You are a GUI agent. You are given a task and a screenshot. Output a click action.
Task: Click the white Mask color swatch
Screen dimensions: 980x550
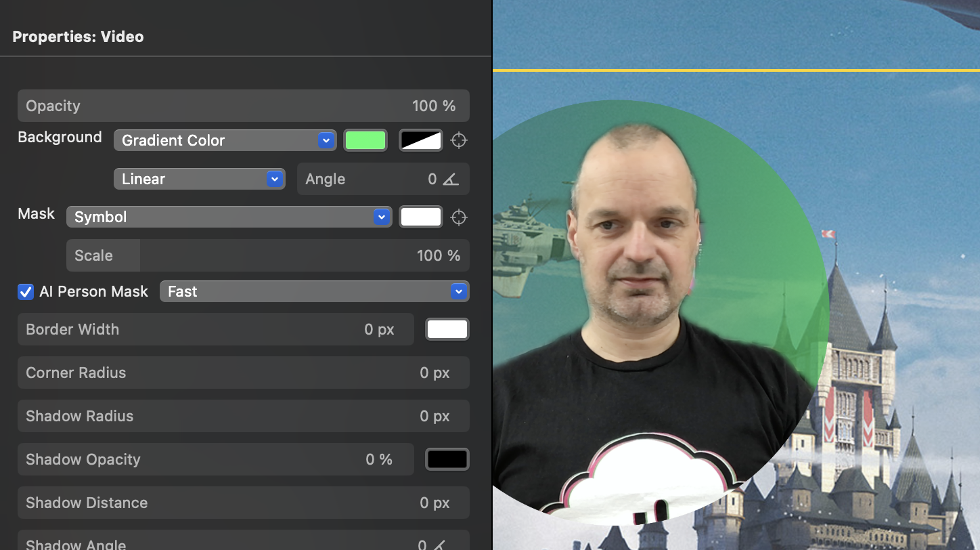[x=421, y=217]
